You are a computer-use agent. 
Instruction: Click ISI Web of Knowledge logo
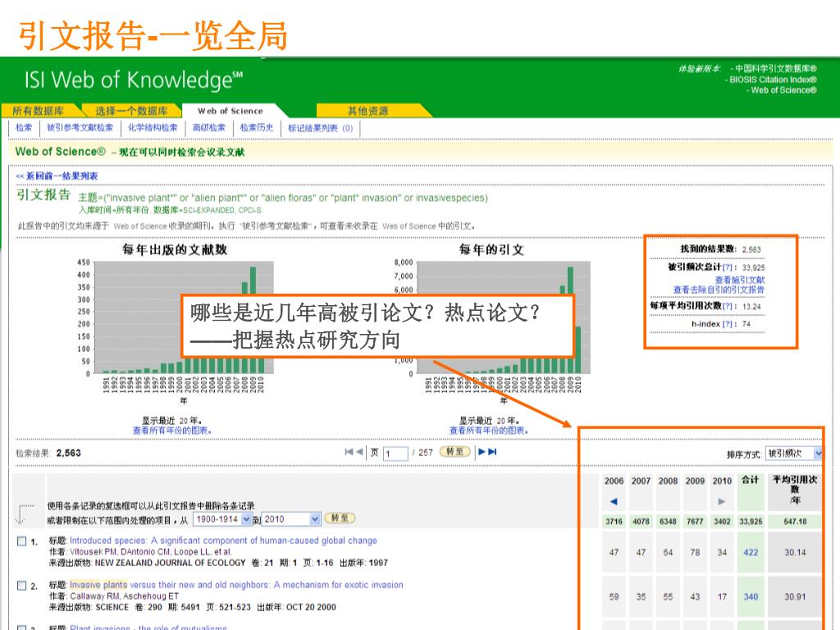(134, 80)
